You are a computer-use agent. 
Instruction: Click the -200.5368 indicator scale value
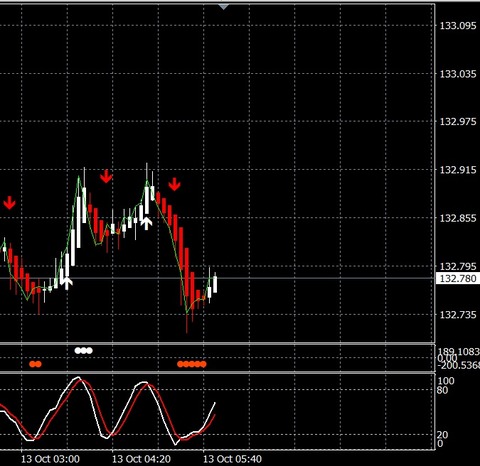[459, 366]
